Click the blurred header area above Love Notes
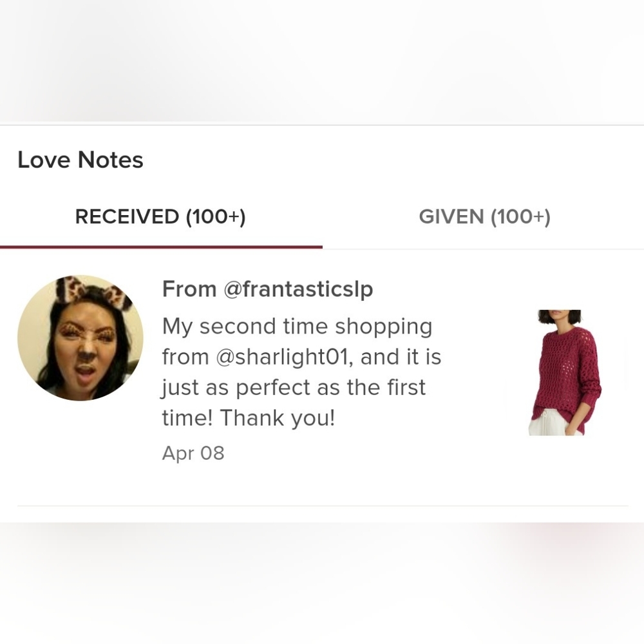 [322, 61]
